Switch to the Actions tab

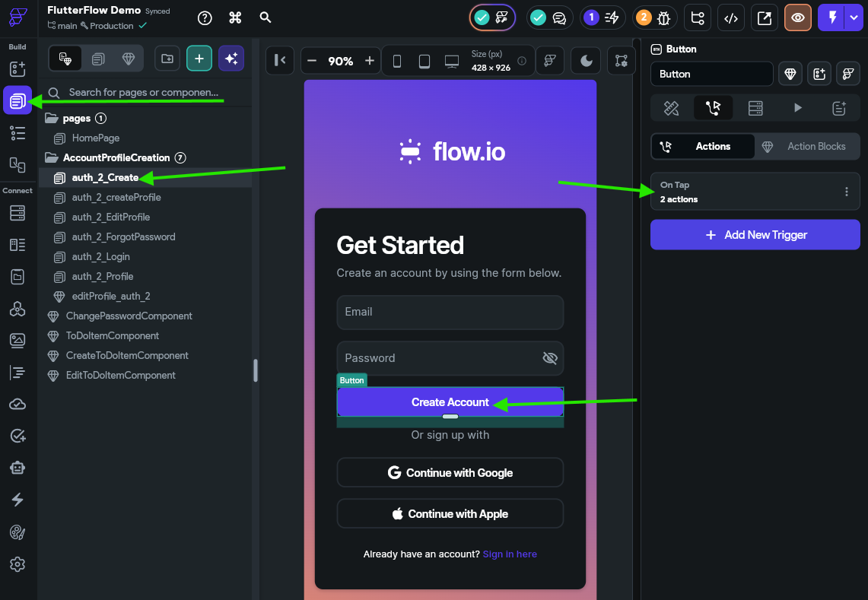[703, 146]
